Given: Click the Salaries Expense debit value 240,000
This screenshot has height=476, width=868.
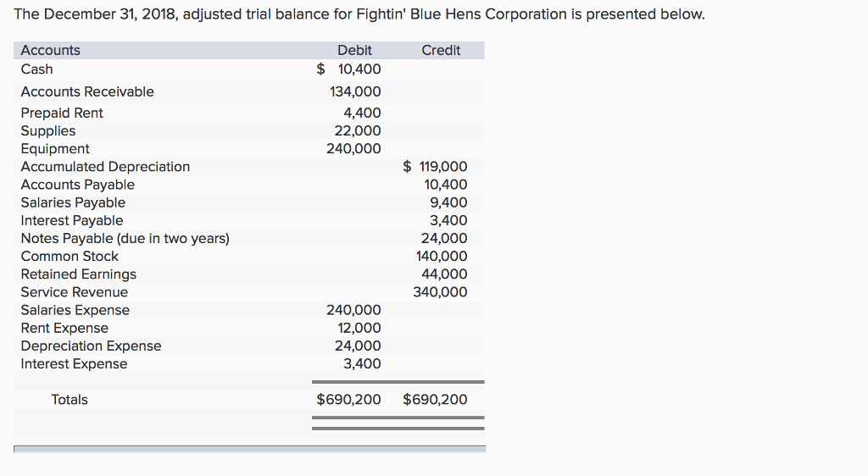Looking at the screenshot, I should [x=353, y=310].
